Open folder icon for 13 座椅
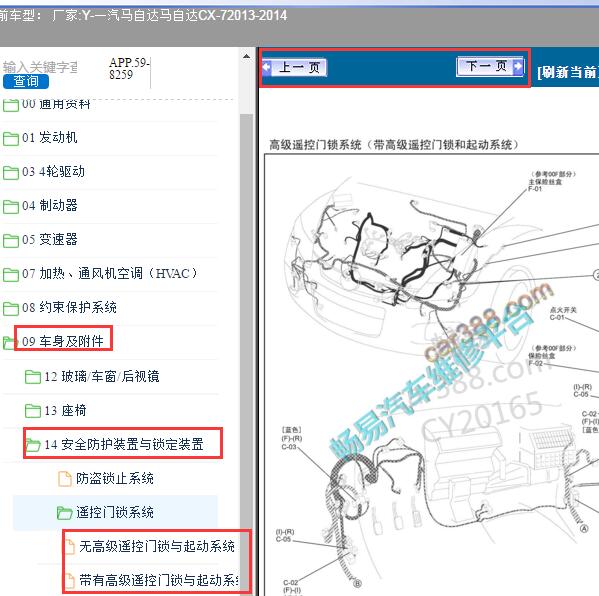Viewport: 599px width, 596px height. click(33, 411)
